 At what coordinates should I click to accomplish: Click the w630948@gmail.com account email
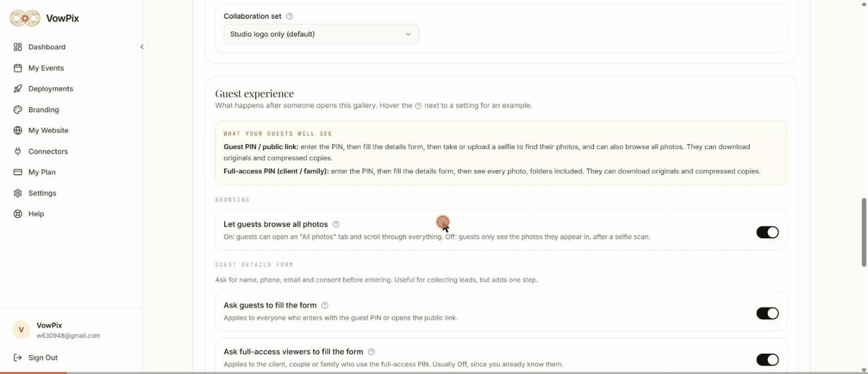68,336
